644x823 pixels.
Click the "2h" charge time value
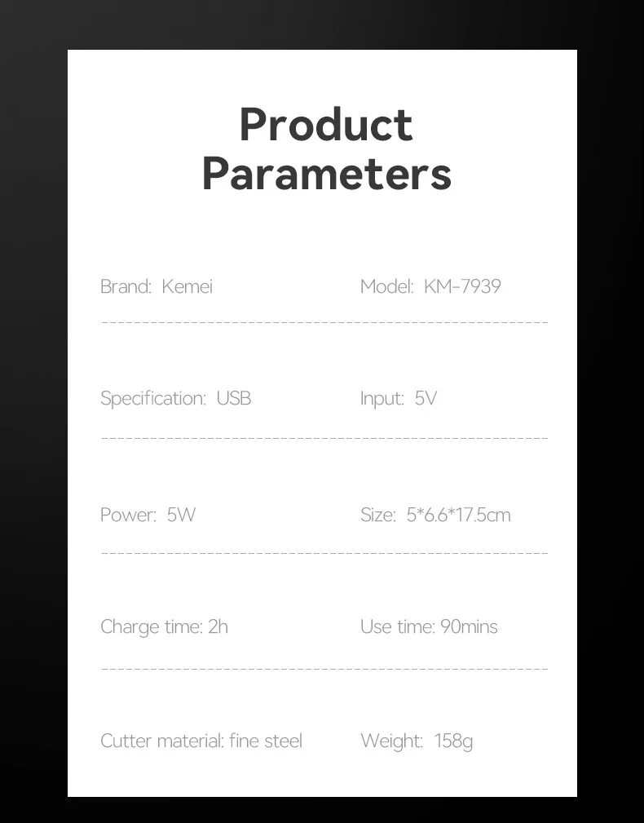pos(218,627)
